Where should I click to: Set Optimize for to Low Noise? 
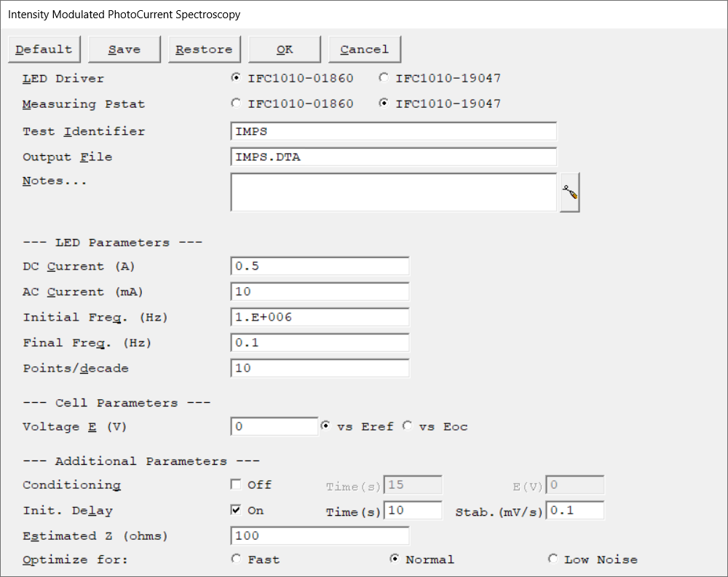coord(553,560)
